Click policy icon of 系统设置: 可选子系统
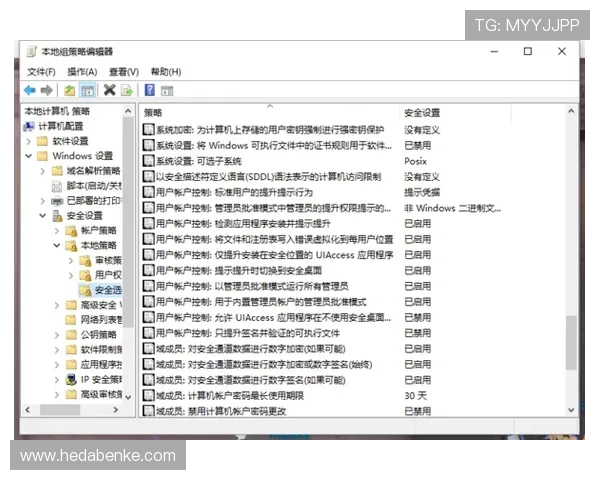The width and height of the screenshot is (600, 480). [148, 161]
